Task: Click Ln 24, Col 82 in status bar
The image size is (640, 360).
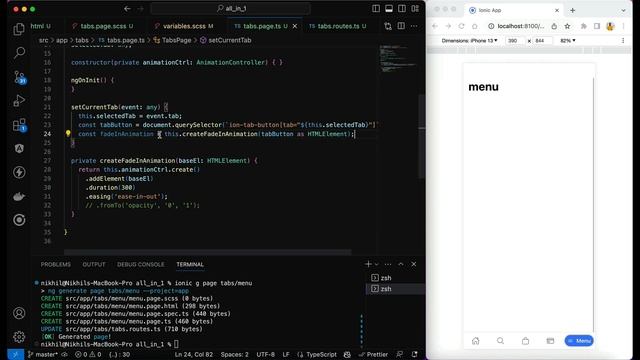Action: coord(194,354)
